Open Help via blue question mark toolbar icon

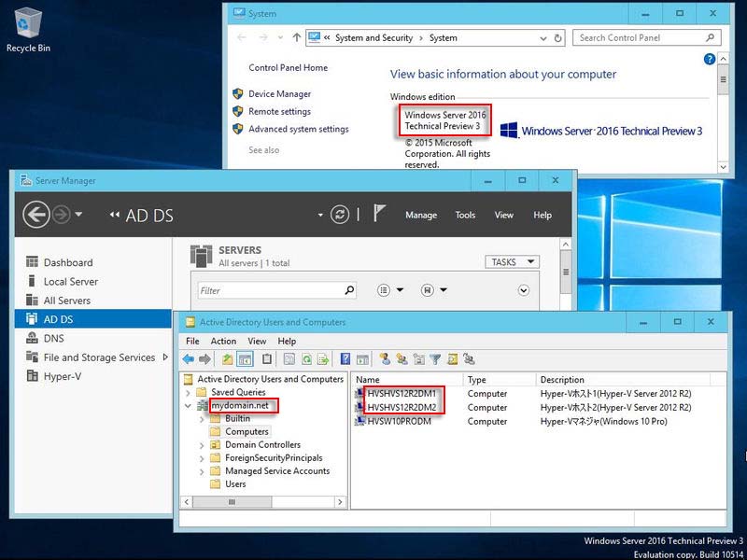(345, 359)
